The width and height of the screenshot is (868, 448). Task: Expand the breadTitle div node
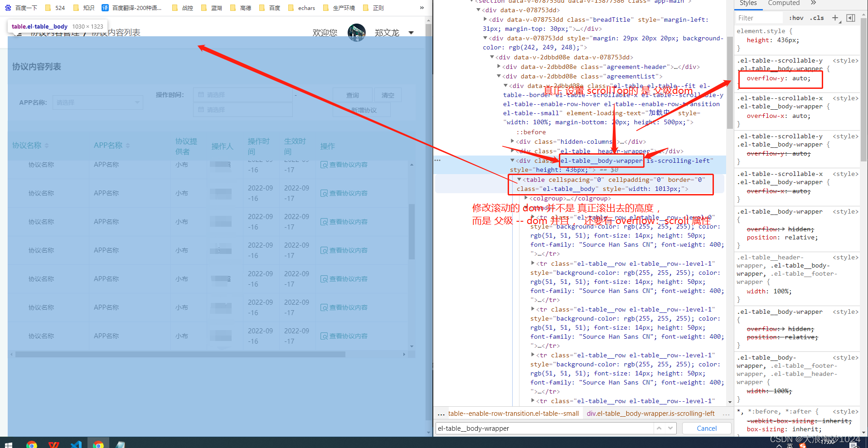[485, 19]
